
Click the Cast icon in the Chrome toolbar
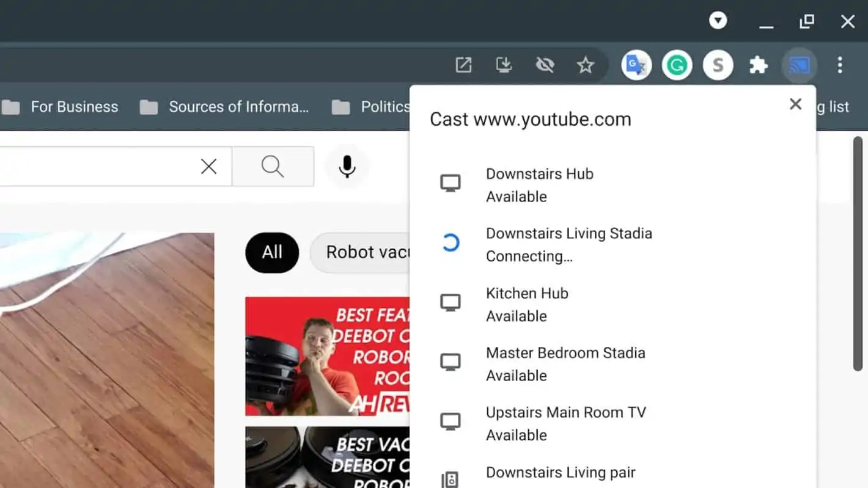(x=799, y=65)
